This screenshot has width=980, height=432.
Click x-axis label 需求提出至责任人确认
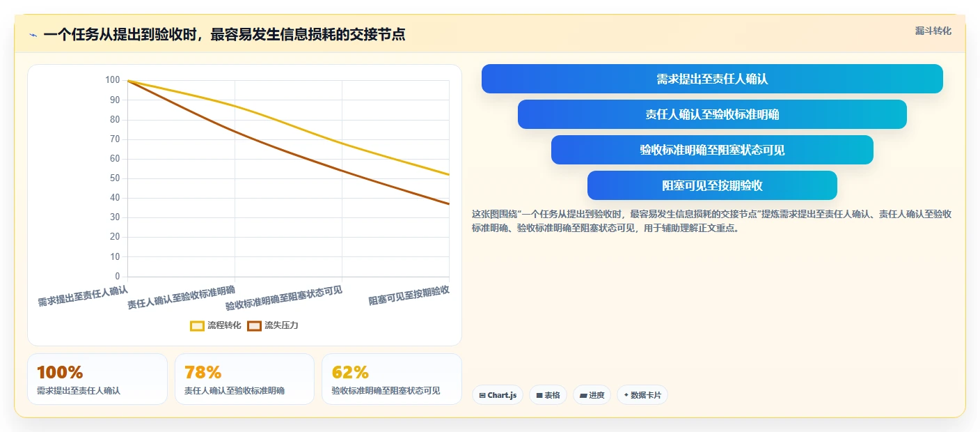point(83,295)
